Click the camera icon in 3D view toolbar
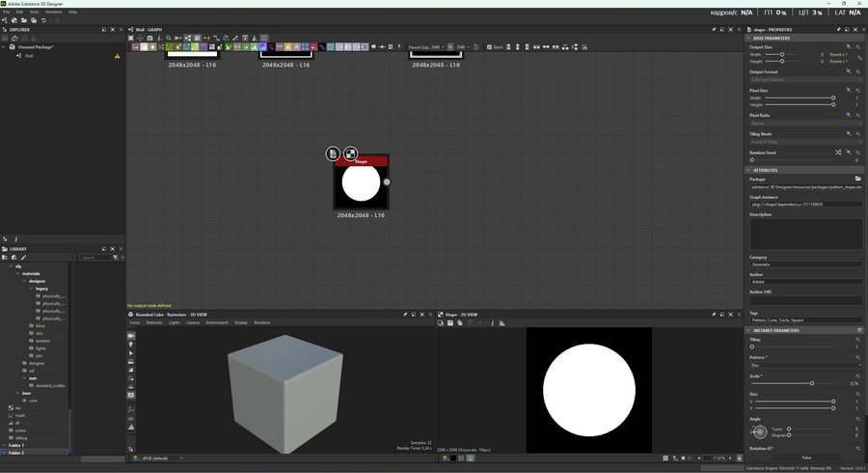This screenshot has height=473, width=868. [x=131, y=336]
